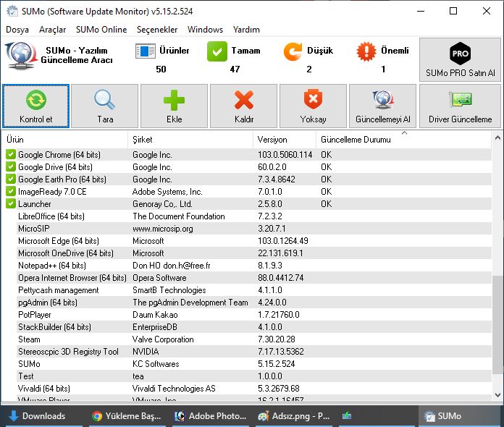The width and height of the screenshot is (504, 427).
Task: Click the Genoray Co., Ltd. cell
Action: (162, 203)
